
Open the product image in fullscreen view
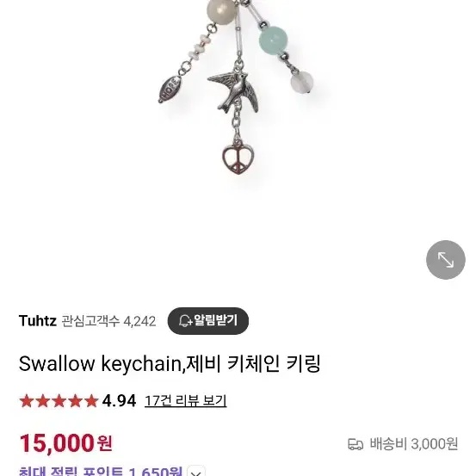click(445, 260)
